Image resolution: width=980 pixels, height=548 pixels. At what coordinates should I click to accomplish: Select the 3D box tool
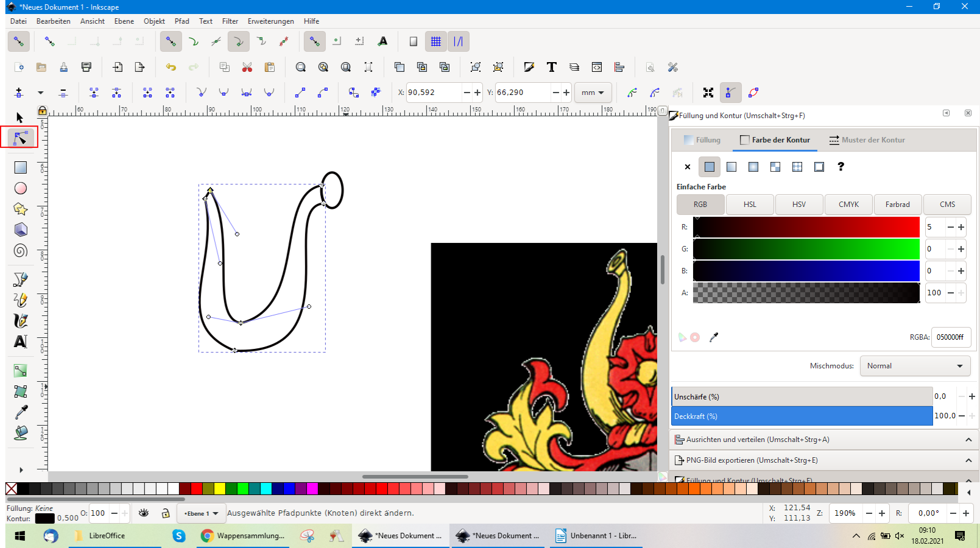point(21,230)
